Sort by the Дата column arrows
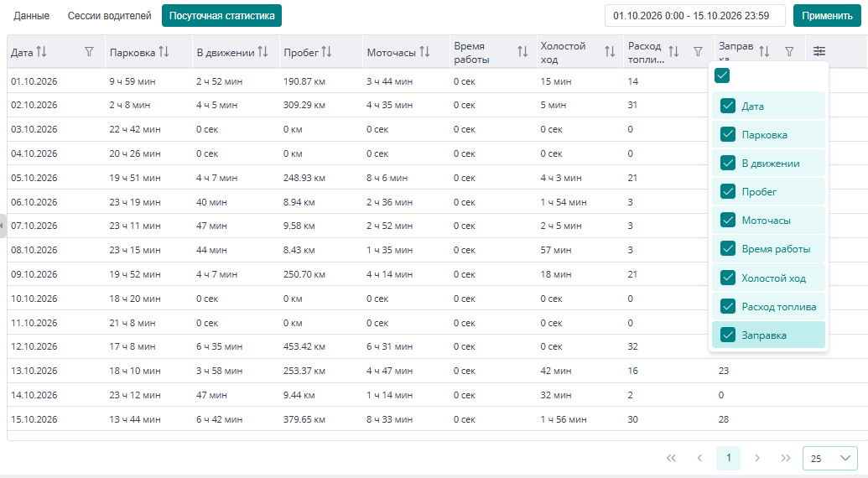Screen dimensions: 868x478 point(42,52)
